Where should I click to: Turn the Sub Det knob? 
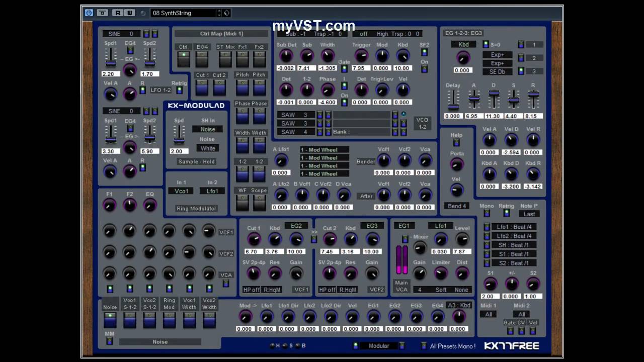[286, 56]
